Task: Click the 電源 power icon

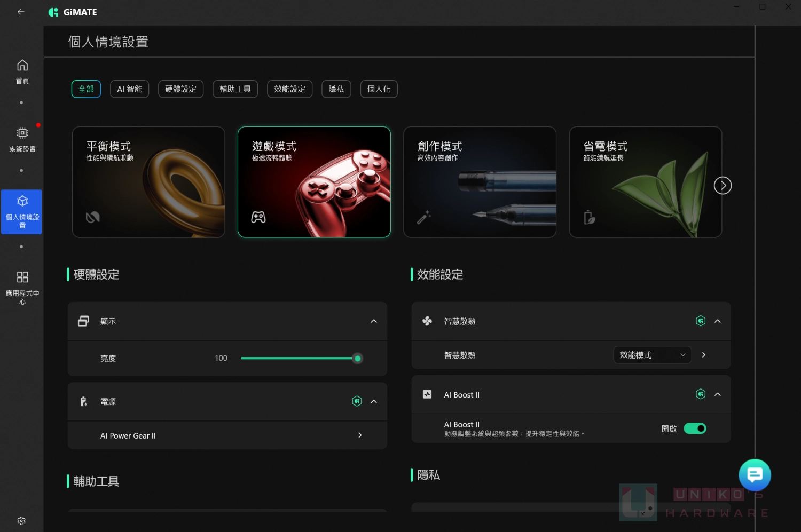Action: [x=84, y=401]
